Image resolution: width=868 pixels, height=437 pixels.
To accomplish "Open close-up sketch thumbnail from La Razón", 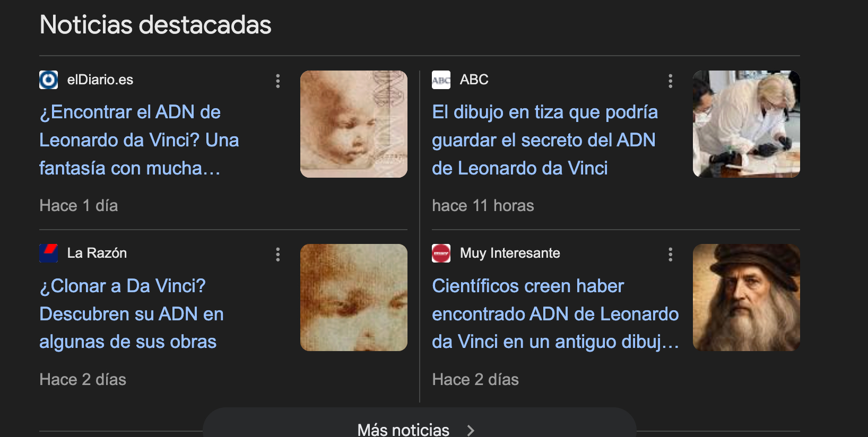I will coord(354,298).
